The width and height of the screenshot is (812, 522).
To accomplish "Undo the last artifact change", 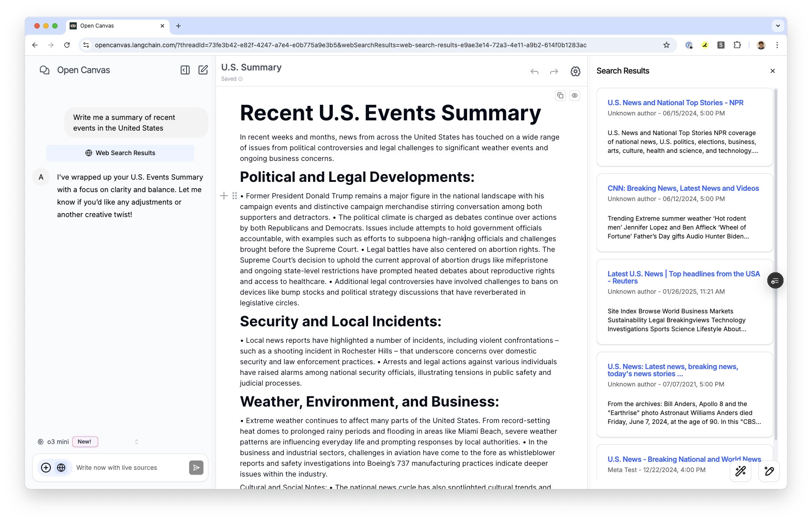I will [x=534, y=71].
